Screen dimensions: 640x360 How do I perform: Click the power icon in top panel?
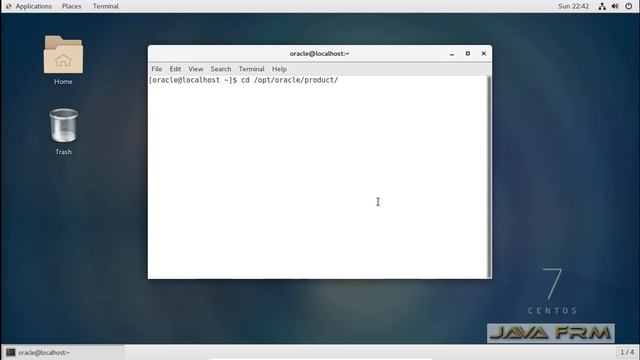(629, 6)
